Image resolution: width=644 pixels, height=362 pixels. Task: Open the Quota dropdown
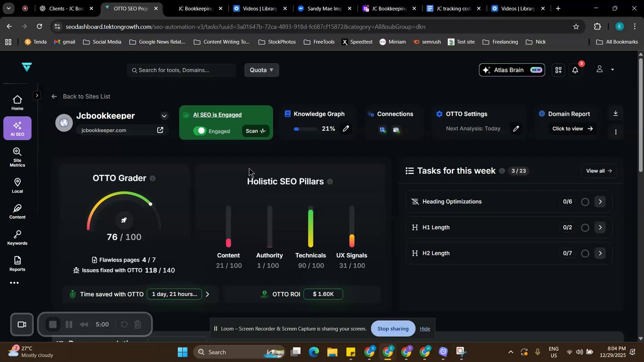point(262,70)
